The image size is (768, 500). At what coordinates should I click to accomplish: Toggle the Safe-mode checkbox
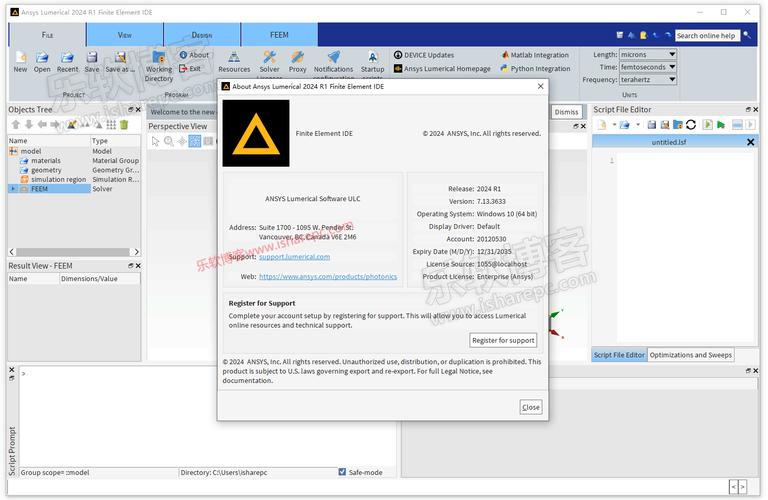[x=342, y=472]
